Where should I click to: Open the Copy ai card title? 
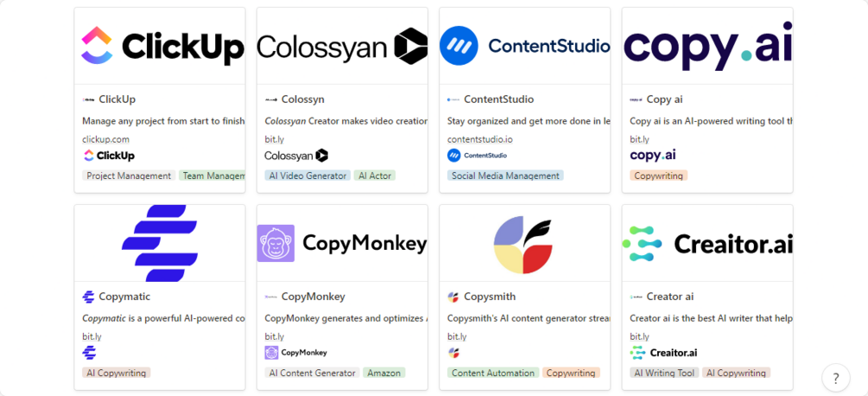pyautogui.click(x=664, y=99)
